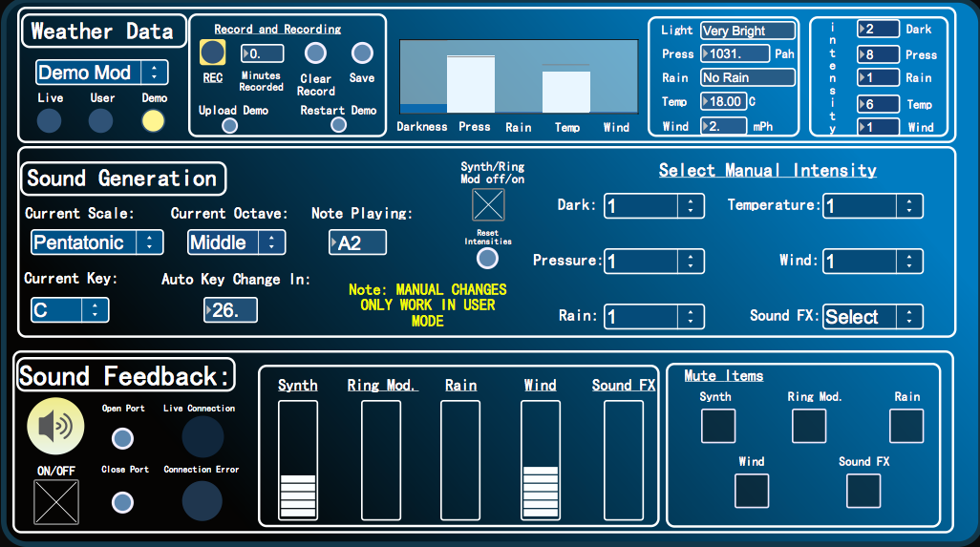
Task: Expand the Sound FX Select dropdown
Action: (x=873, y=317)
